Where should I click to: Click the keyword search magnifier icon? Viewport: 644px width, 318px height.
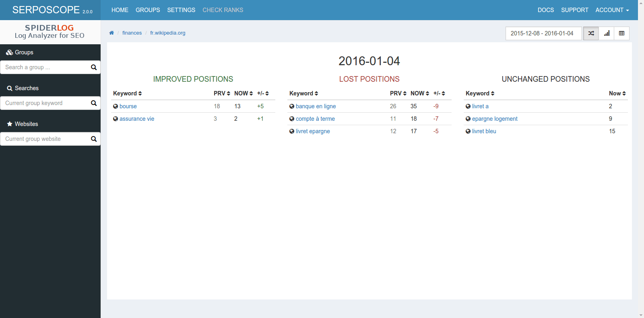tap(94, 103)
